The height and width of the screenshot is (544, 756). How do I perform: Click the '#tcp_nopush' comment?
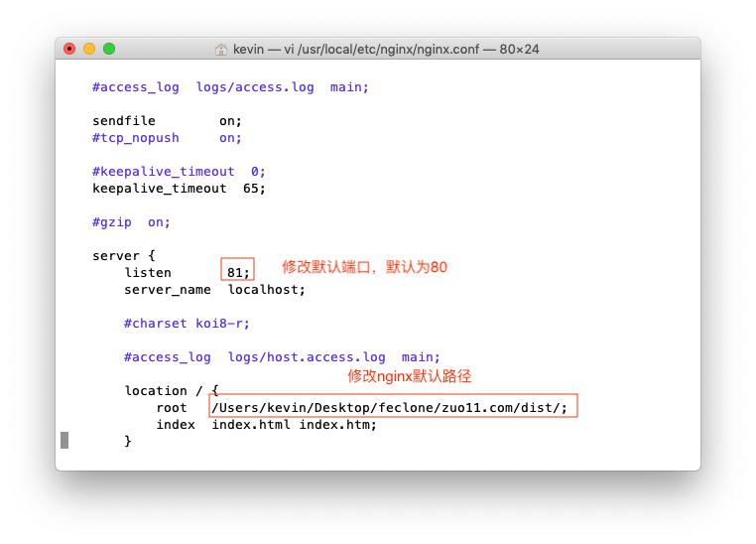click(x=136, y=138)
